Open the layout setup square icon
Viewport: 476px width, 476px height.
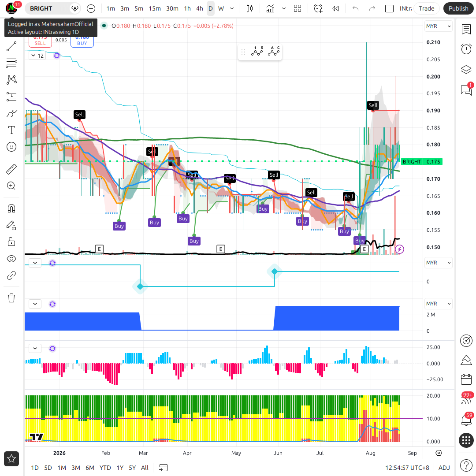pos(389,8)
